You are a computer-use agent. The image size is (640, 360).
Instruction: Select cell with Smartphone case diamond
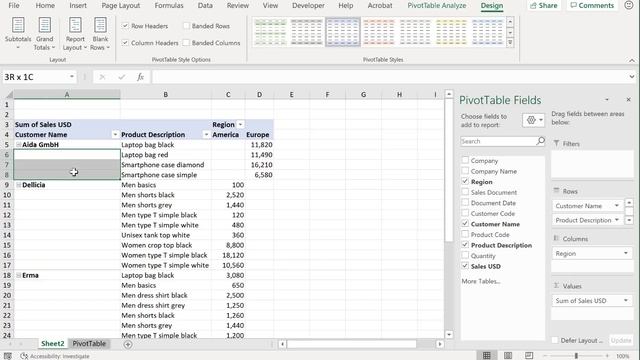[x=166, y=165]
